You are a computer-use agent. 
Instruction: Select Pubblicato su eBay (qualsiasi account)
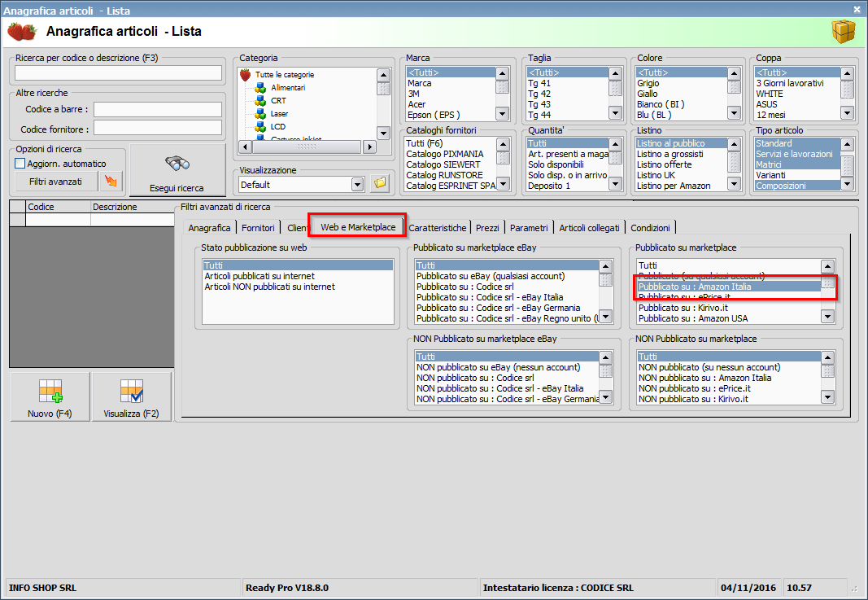click(x=507, y=276)
